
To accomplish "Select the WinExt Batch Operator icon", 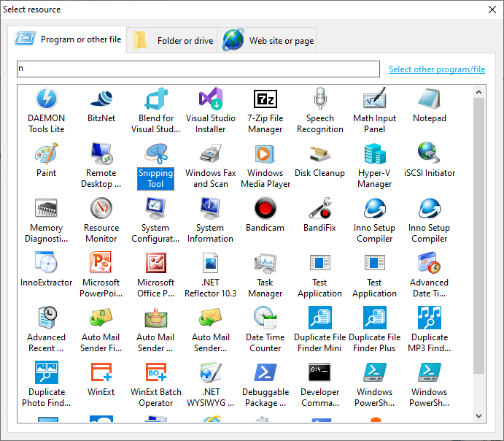I will (156, 372).
